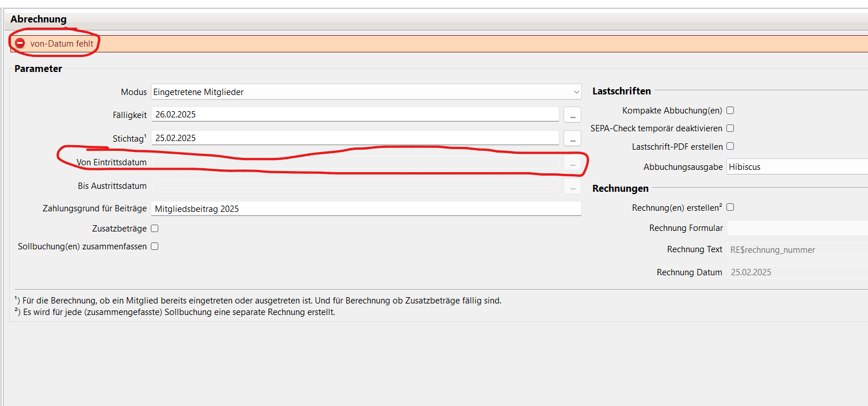Click the red error icon beside von-Datum fehlt
The image size is (868, 406).
[20, 43]
